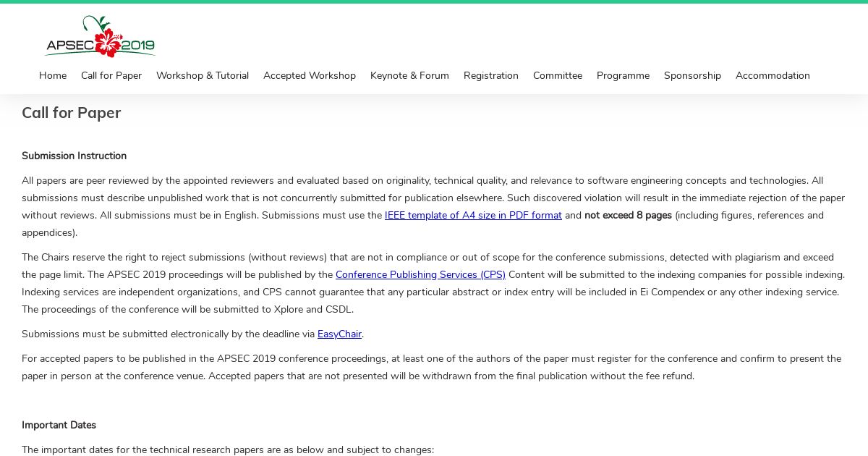View the Programme page
This screenshot has width=868, height=456.
click(623, 75)
